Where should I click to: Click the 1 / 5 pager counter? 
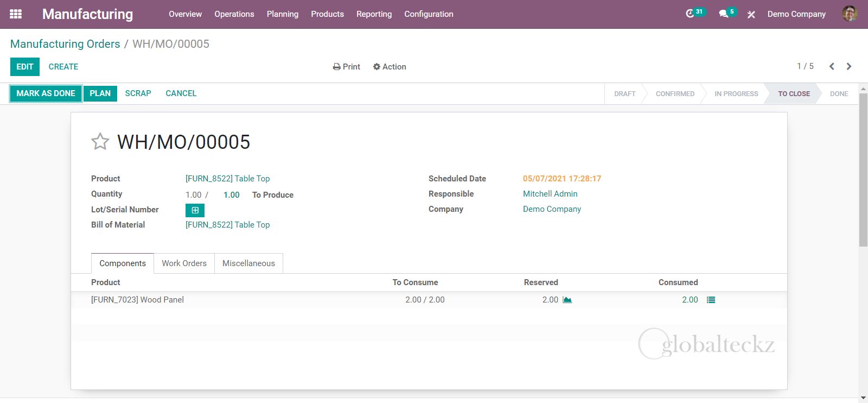tap(805, 66)
